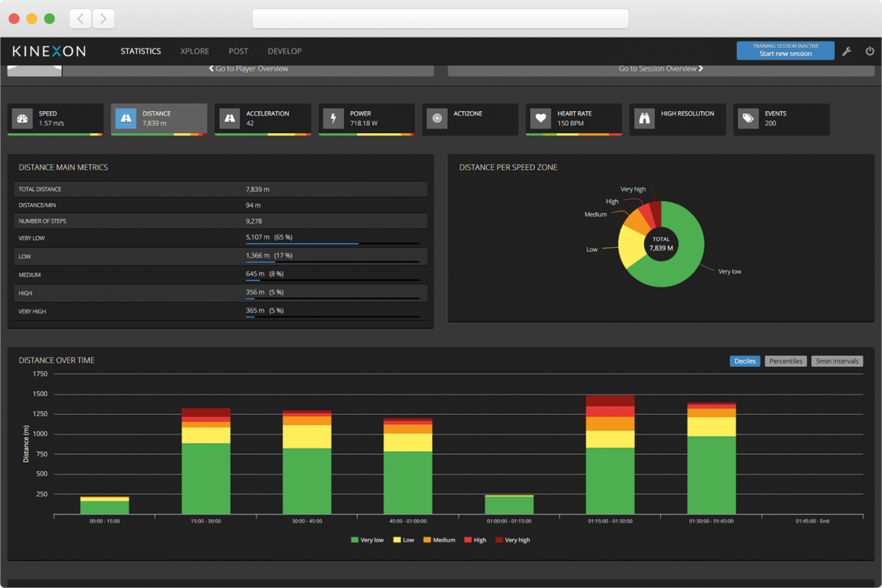882x588 pixels.
Task: Switch chart to 5min intervals view
Action: point(837,362)
